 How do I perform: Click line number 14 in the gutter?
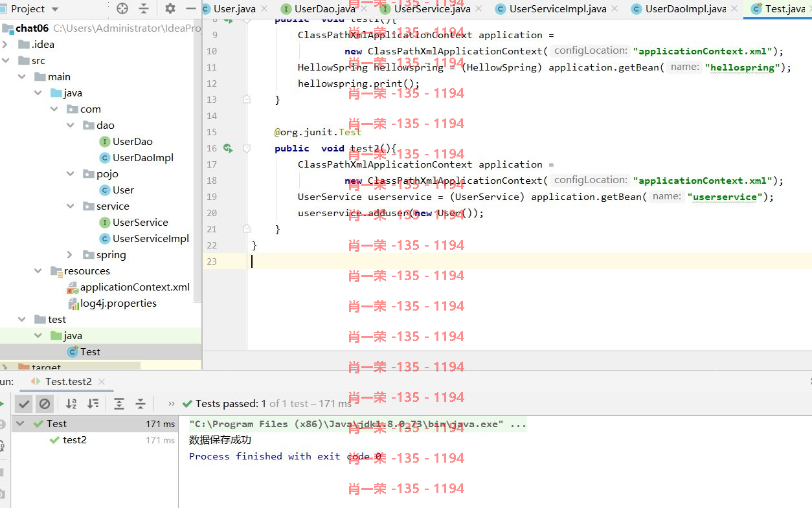pyautogui.click(x=212, y=116)
